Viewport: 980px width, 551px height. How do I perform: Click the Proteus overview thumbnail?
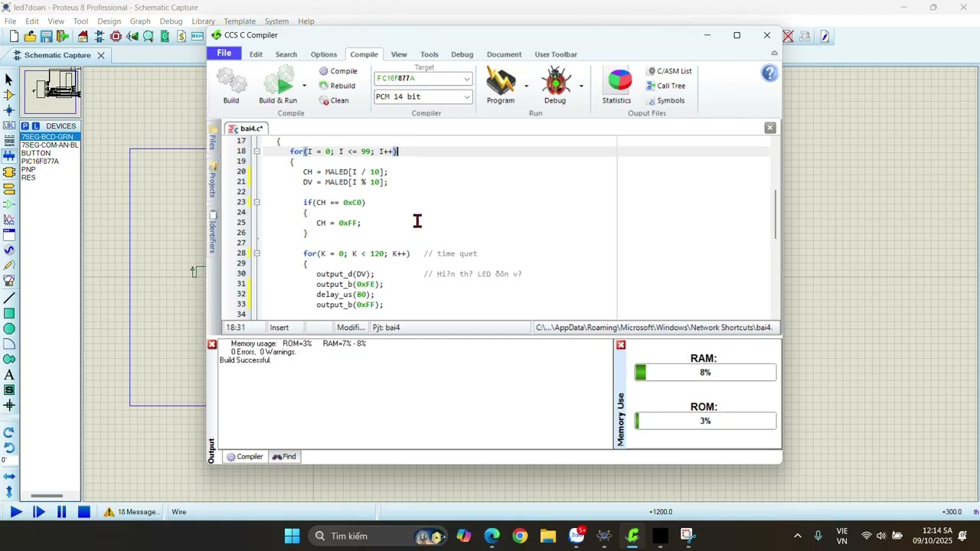51,91
